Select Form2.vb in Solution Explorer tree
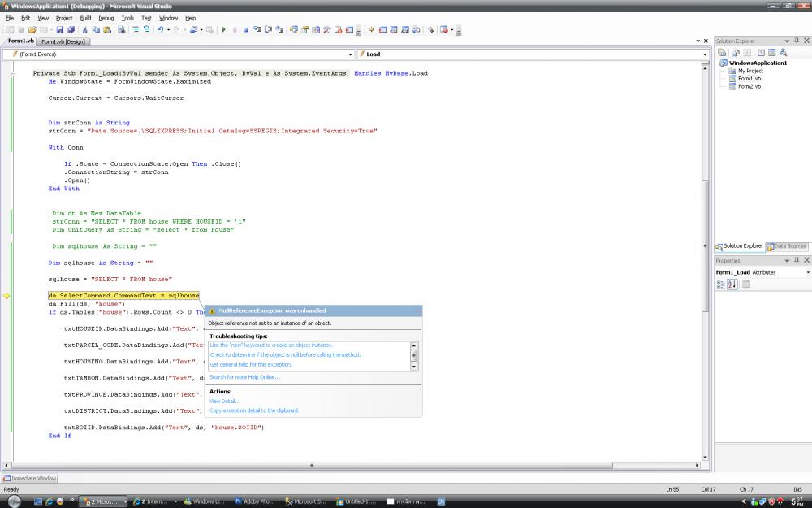The image size is (812, 508). [x=749, y=87]
